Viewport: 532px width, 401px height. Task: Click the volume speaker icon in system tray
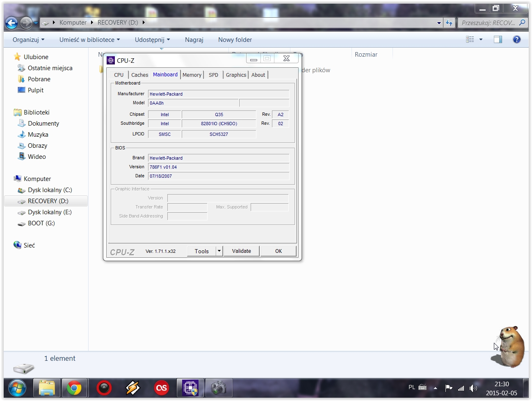(473, 388)
